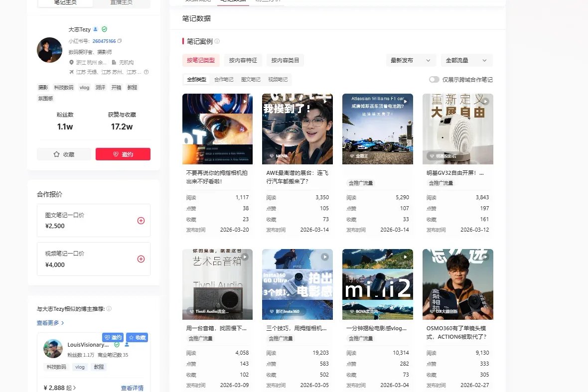Open the 不要再说你的拇指相机 note thumbnail
The image size is (588, 392).
(x=217, y=129)
